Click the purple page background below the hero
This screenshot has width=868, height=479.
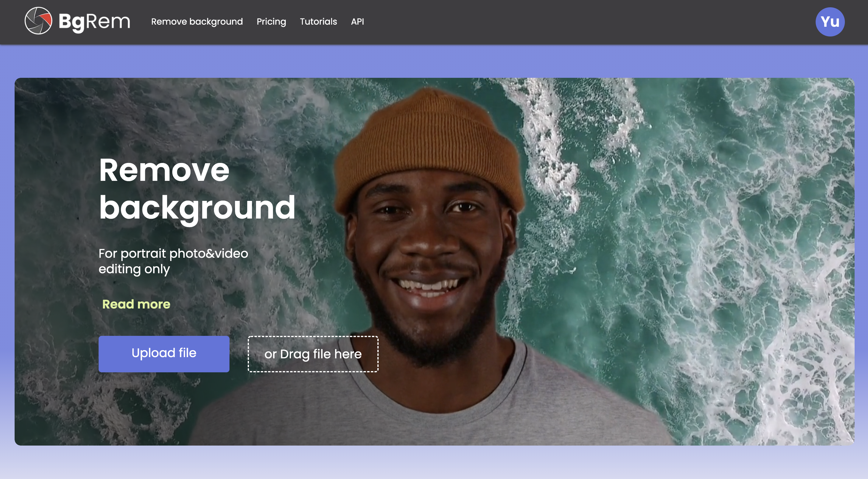click(434, 463)
